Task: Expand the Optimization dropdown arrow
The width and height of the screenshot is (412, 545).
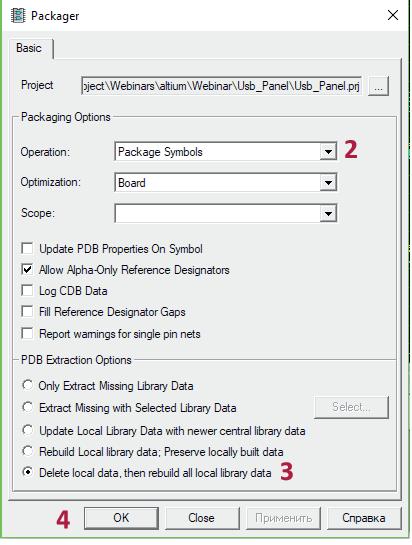Action: [x=328, y=183]
